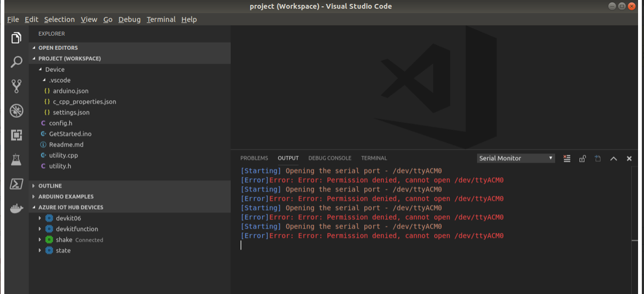
Task: Open the View menu
Action: tap(89, 19)
